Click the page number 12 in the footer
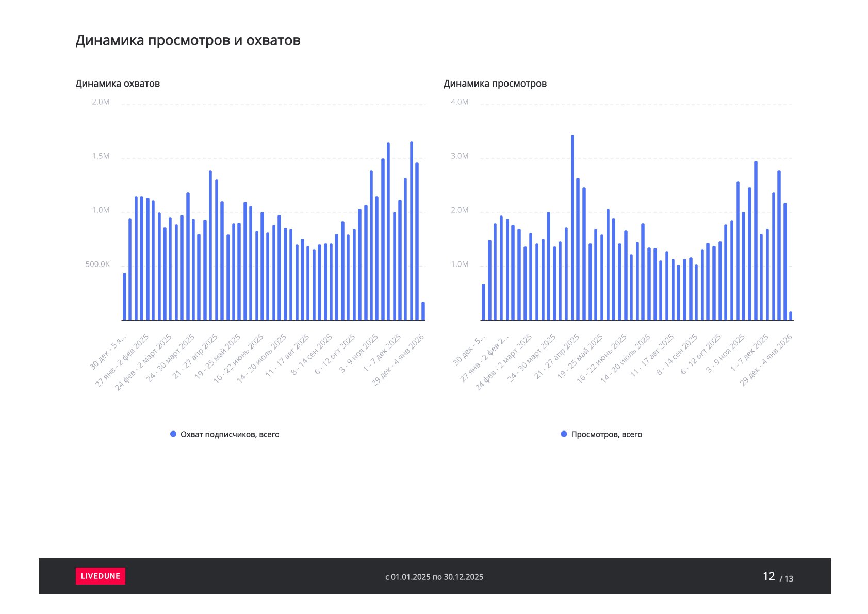Image resolution: width=868 pixels, height=614 pixels. coord(768,576)
